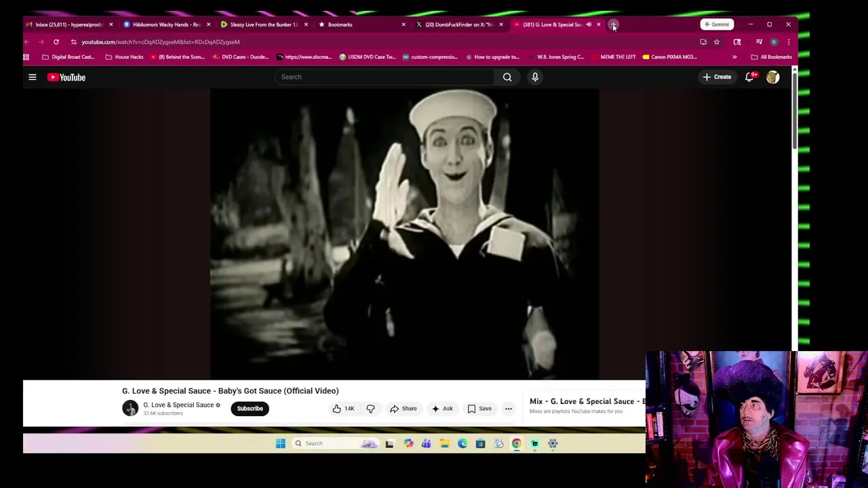Open Chrome from the taskbar
Screen dimensions: 868x488
click(x=517, y=443)
